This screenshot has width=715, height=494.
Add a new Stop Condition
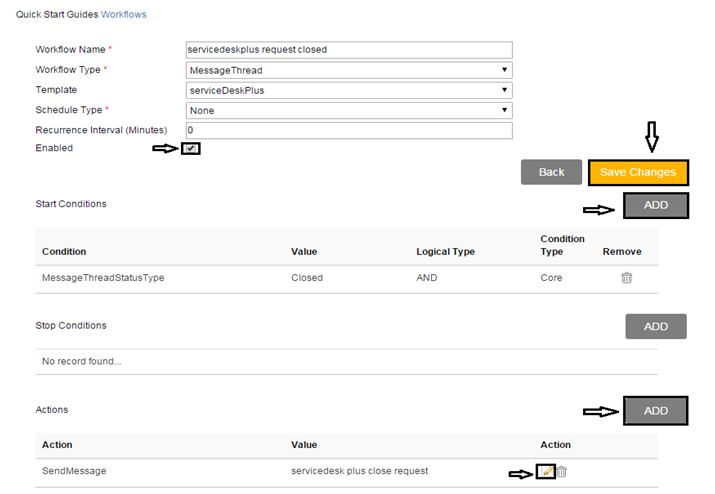pos(655,326)
